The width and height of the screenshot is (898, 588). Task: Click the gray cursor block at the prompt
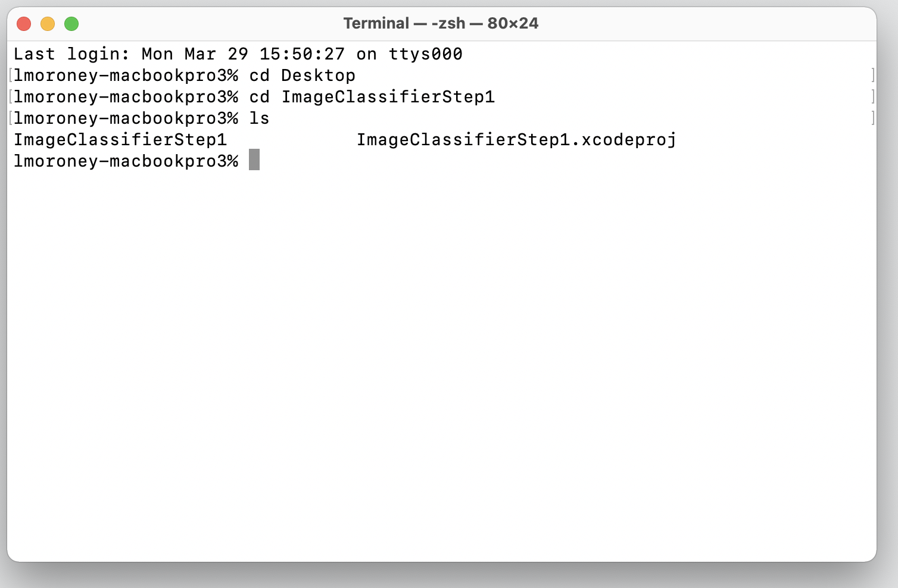254,159
